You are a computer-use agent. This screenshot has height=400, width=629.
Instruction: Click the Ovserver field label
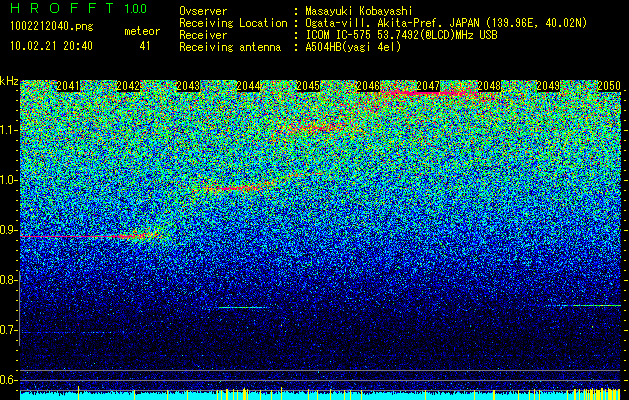(x=203, y=11)
